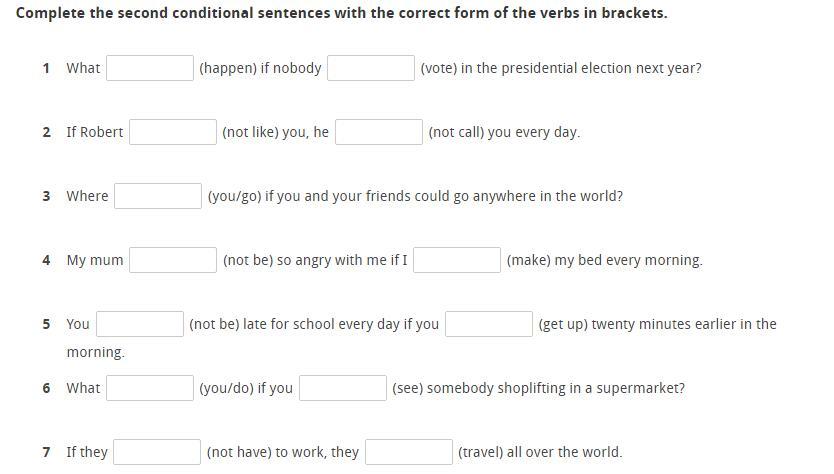The image size is (834, 474).
Task: Click the "(travel) all over the world" text
Action: pyautogui.click(x=539, y=452)
